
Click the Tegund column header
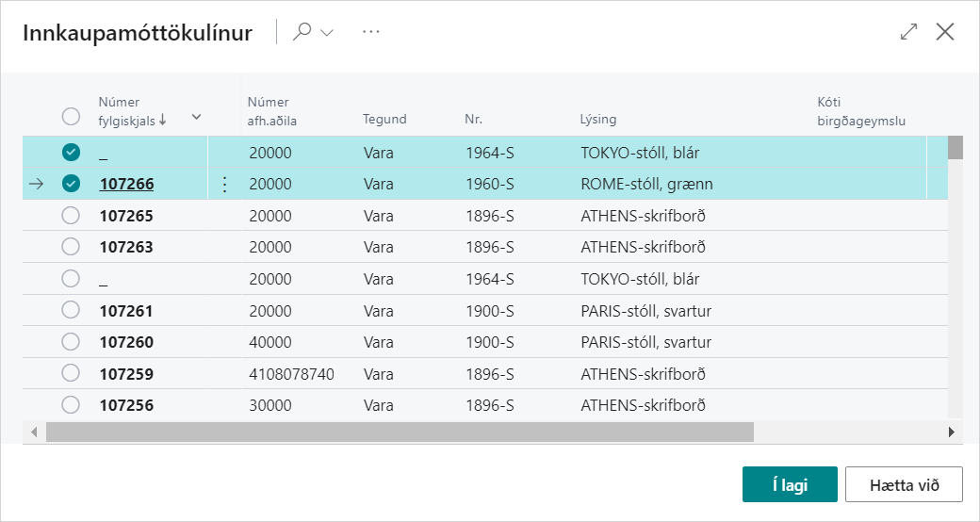pyautogui.click(x=384, y=120)
